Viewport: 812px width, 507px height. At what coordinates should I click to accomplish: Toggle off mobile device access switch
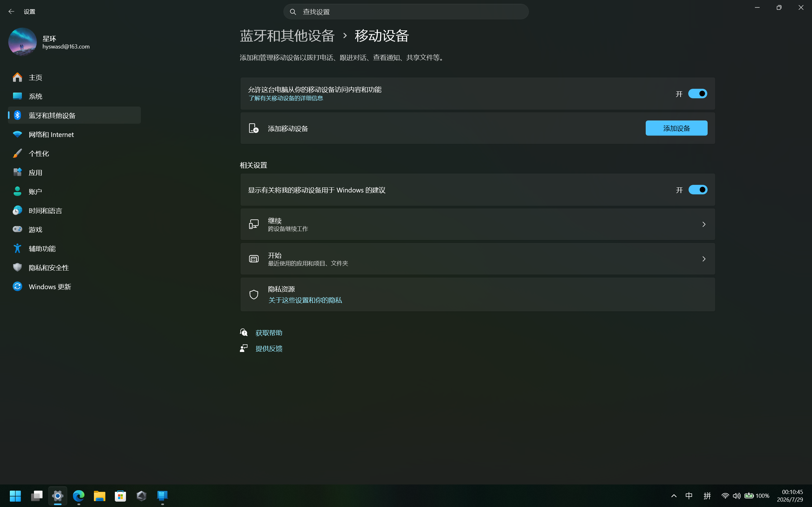pos(697,94)
